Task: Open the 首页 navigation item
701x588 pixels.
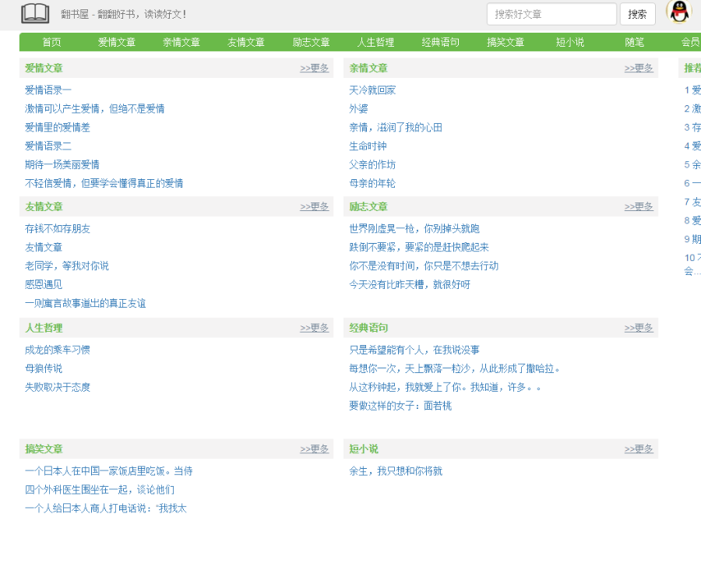Action: (51, 42)
